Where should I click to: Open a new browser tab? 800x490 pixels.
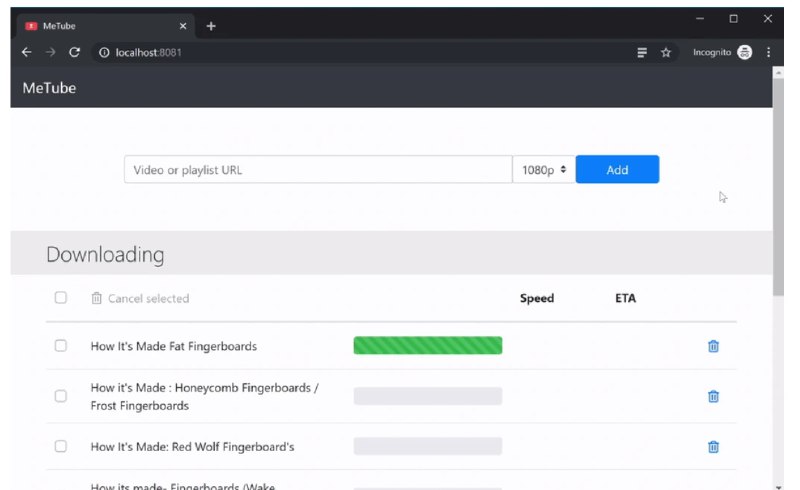click(x=211, y=26)
